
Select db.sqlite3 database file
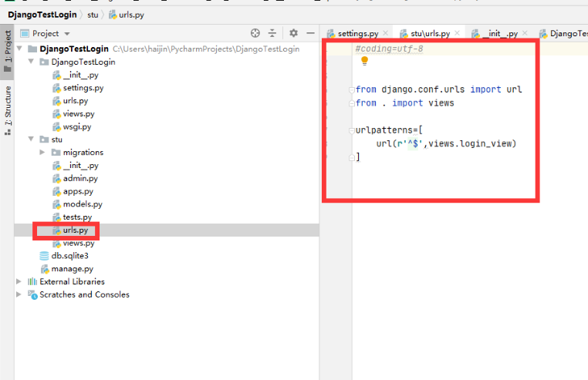tap(69, 256)
